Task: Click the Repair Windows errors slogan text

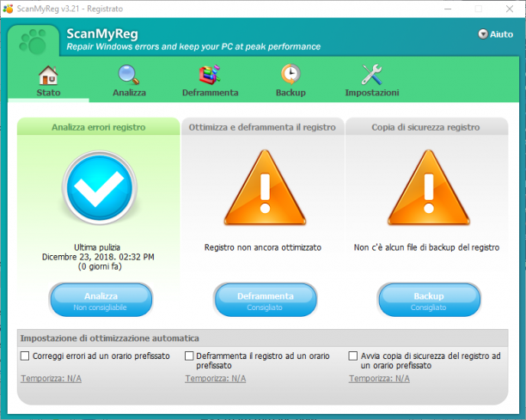Action: pyautogui.click(x=193, y=46)
